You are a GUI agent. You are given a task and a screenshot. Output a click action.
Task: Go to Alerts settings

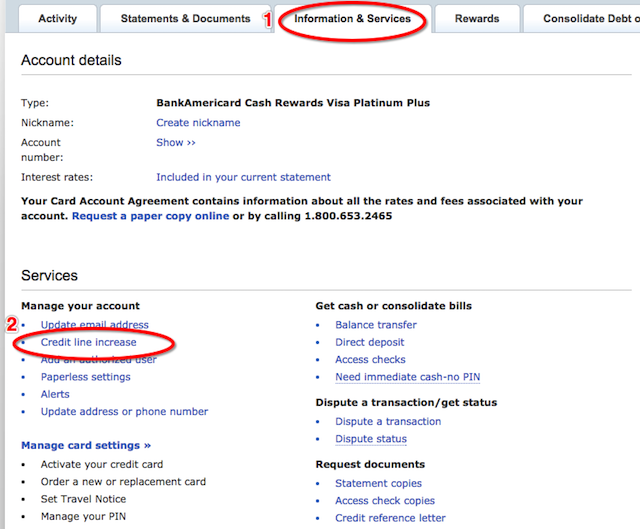55,394
